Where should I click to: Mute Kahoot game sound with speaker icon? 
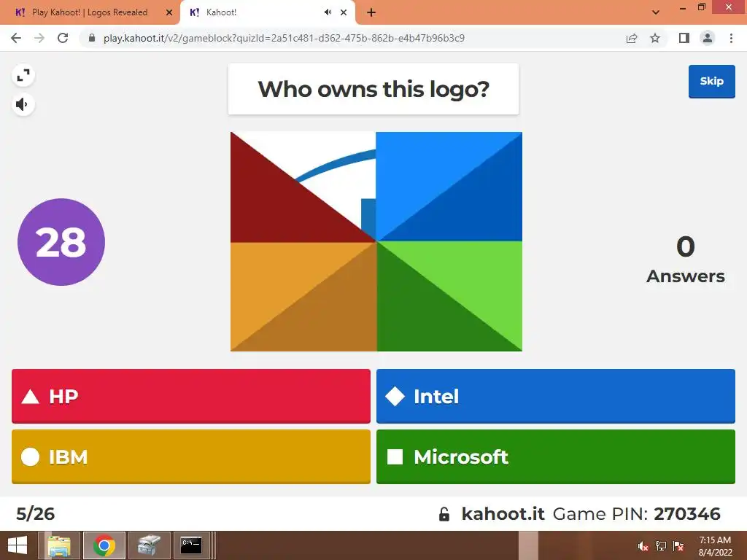[23, 104]
